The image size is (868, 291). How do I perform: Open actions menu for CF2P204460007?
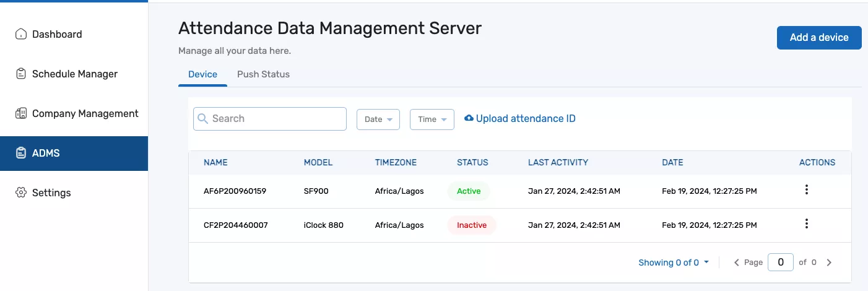click(806, 224)
